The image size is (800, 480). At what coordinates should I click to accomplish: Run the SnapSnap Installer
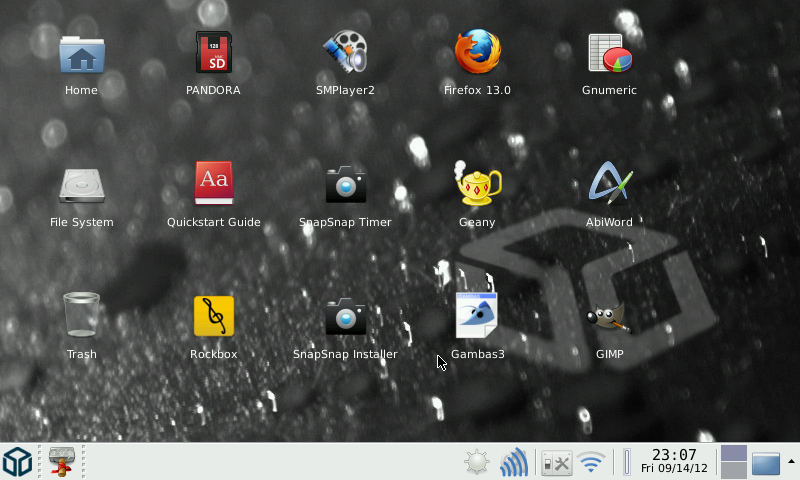pyautogui.click(x=345, y=316)
